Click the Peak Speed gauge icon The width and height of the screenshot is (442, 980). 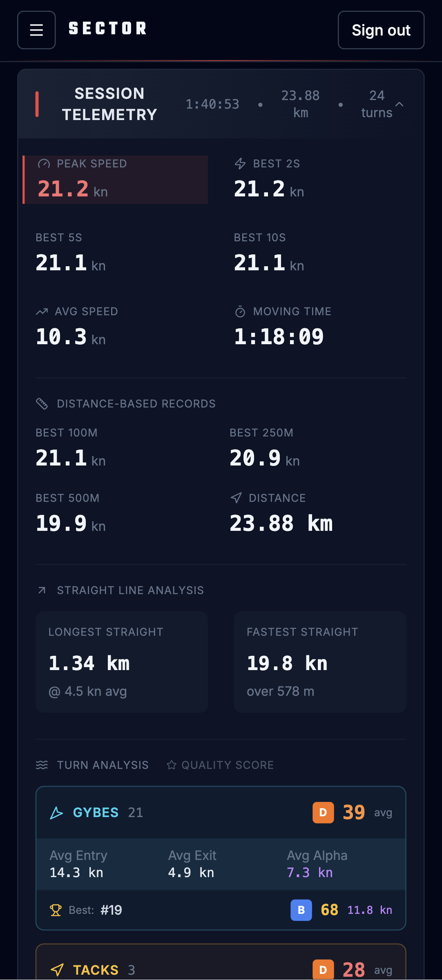(44, 164)
